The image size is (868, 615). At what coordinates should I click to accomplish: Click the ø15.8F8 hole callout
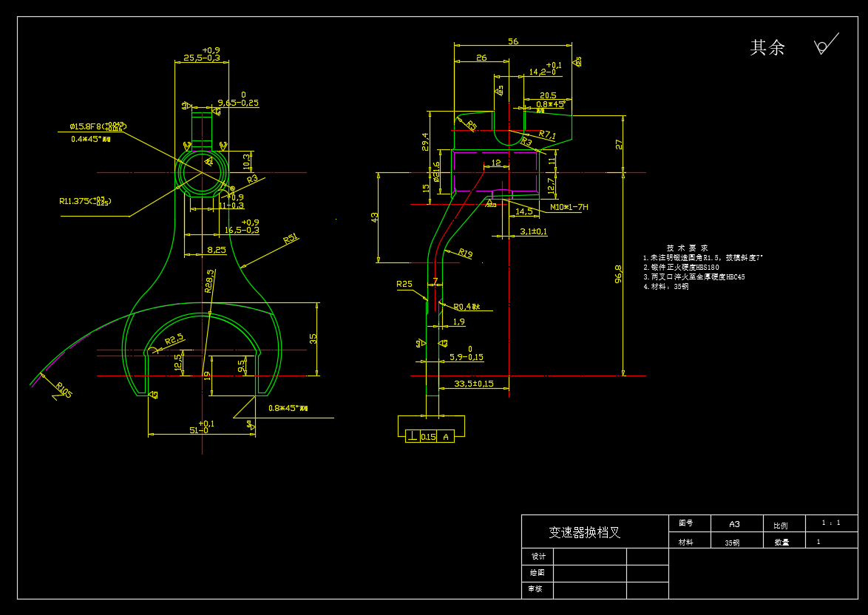click(98, 126)
